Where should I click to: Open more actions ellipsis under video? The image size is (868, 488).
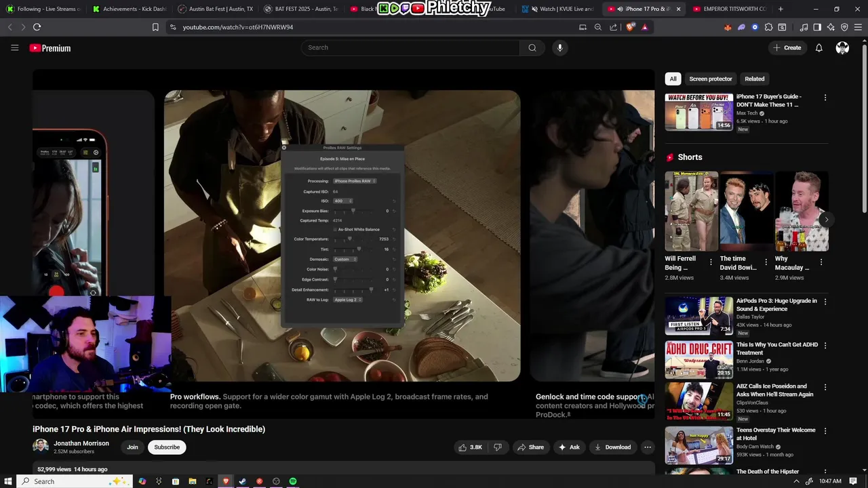pyautogui.click(x=648, y=447)
